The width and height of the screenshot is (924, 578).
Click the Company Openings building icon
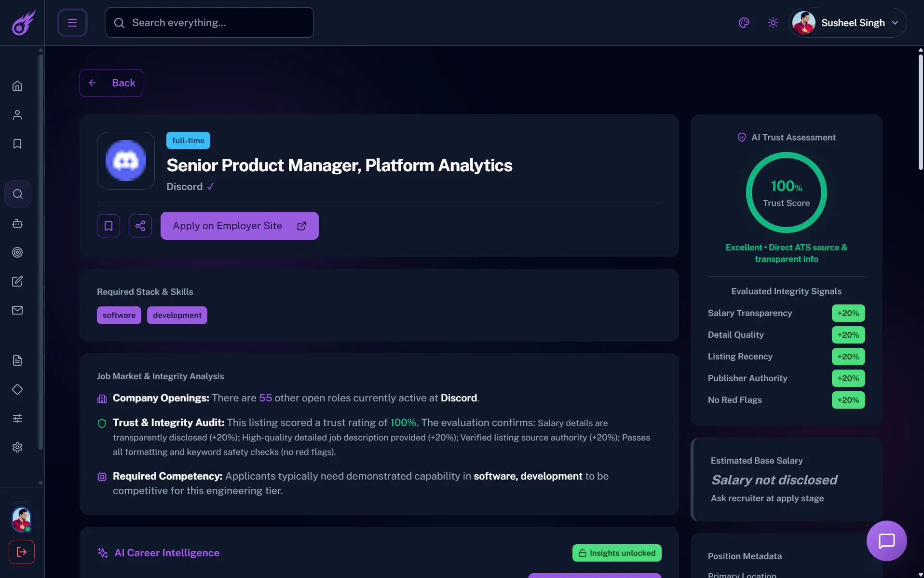(x=102, y=399)
